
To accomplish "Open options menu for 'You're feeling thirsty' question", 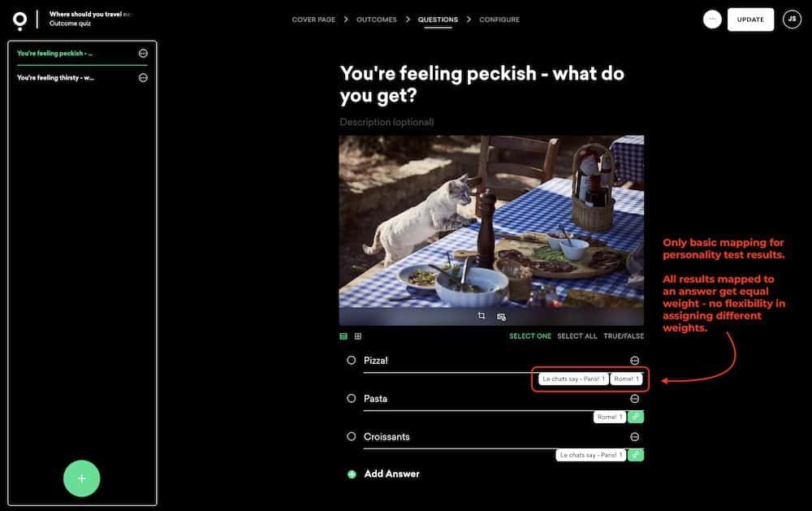I will [143, 78].
